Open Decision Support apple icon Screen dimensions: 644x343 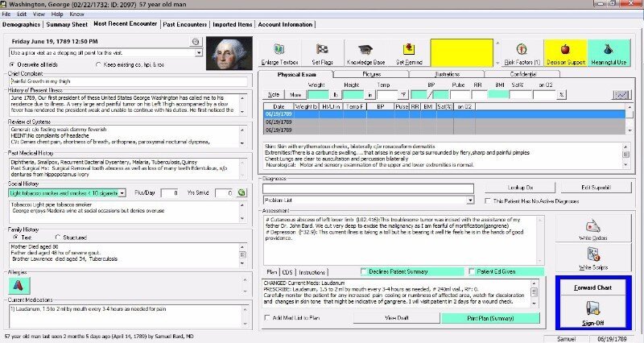pos(565,49)
